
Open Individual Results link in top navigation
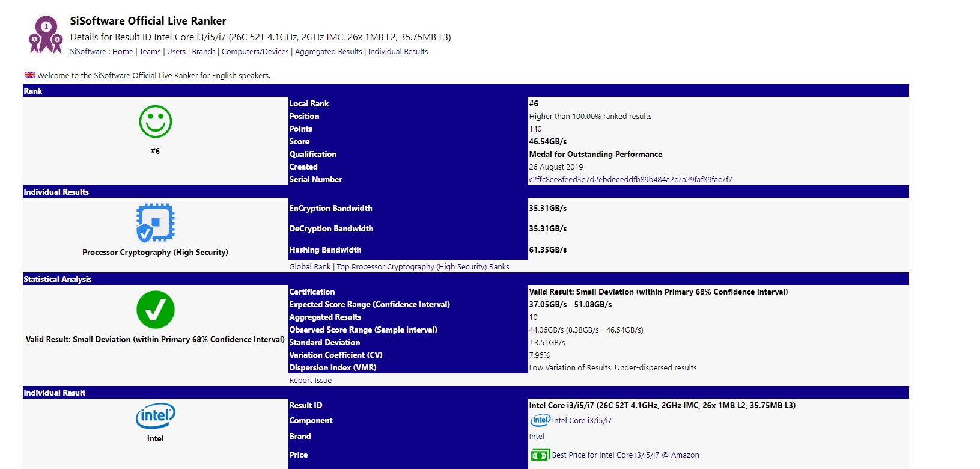point(398,52)
